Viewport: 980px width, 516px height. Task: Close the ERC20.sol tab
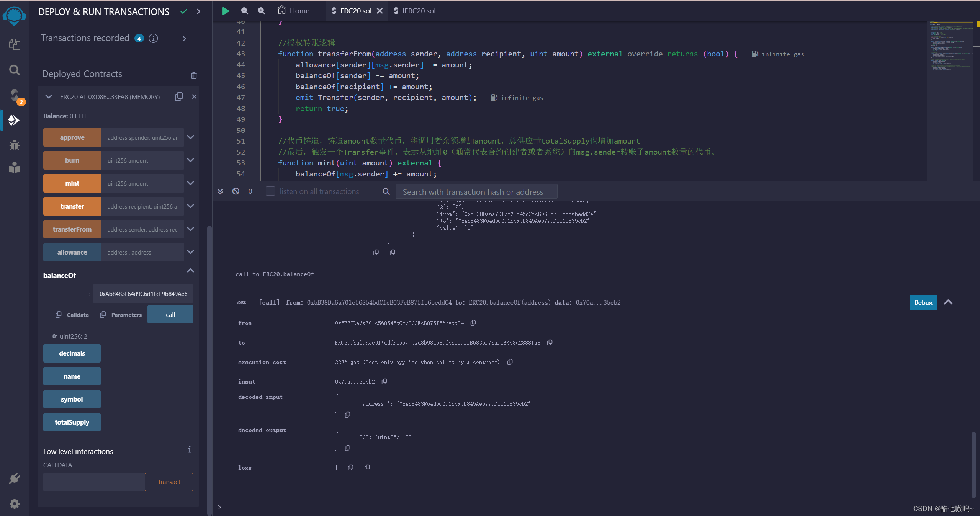[380, 11]
